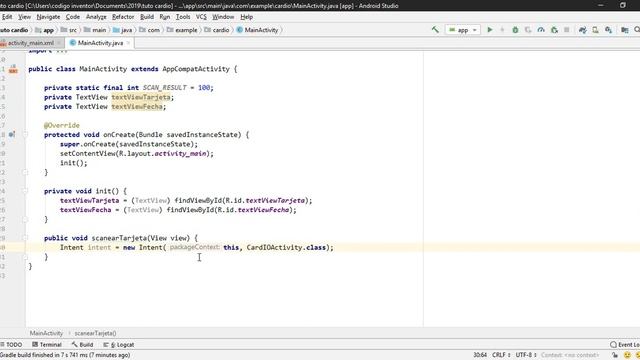Open the UTF-8 encoding selector
This screenshot has width=640, height=360.
[x=526, y=355]
